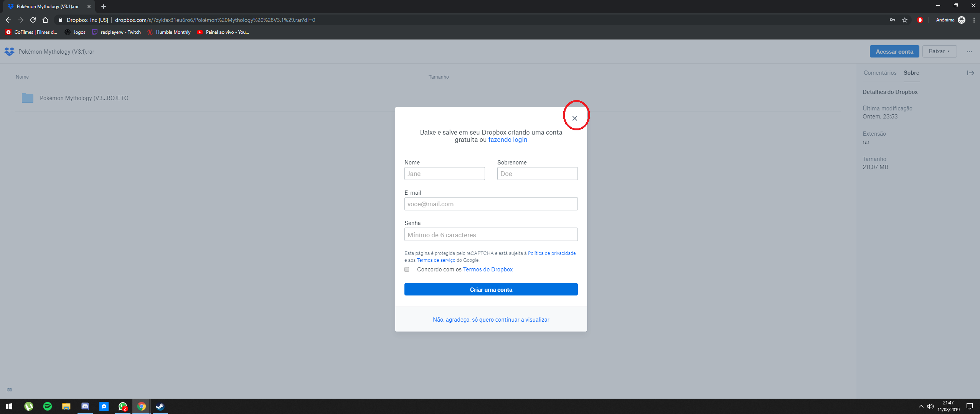This screenshot has width=980, height=414.
Task: Click Criar uma conta button
Action: tap(491, 289)
